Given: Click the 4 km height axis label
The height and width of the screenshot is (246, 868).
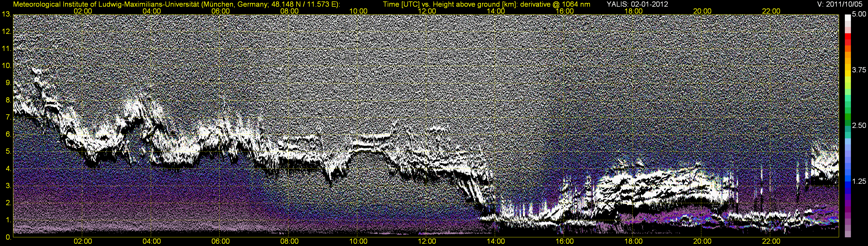Looking at the screenshot, I should point(8,169).
